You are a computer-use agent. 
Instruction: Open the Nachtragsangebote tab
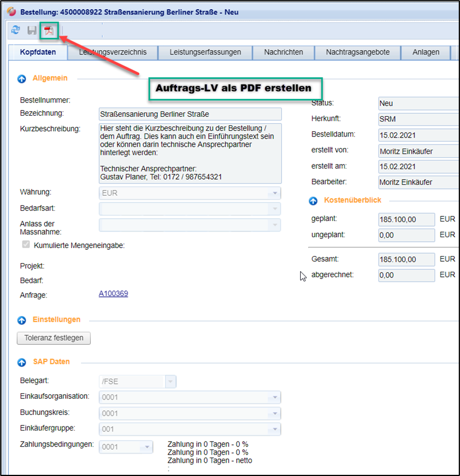pyautogui.click(x=358, y=52)
